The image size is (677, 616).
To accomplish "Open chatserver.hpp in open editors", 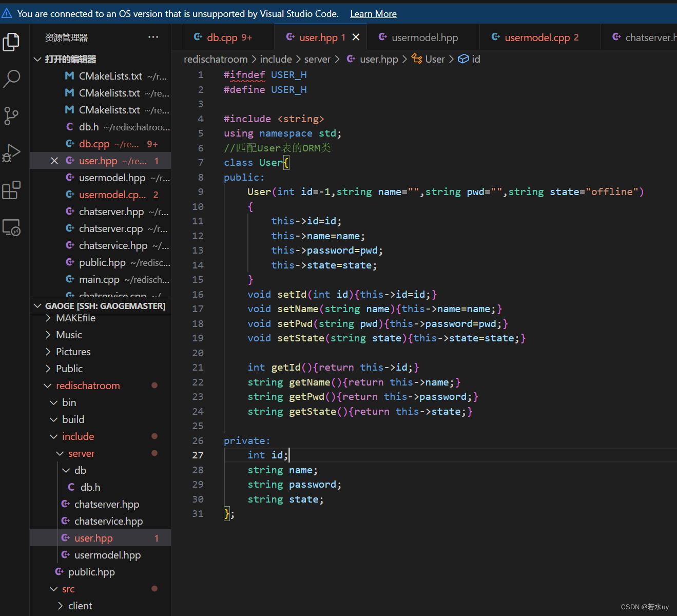I will click(111, 211).
